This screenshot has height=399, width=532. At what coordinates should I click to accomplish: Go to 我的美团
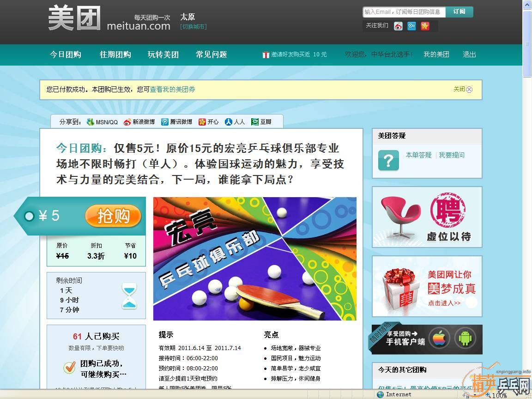436,54
